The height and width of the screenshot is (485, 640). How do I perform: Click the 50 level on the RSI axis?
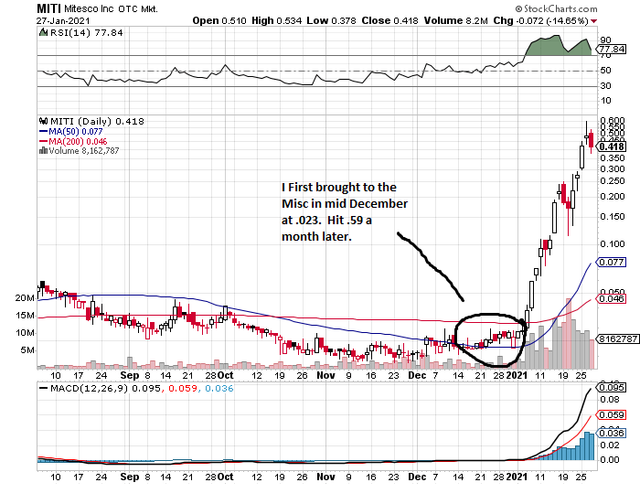(x=606, y=70)
